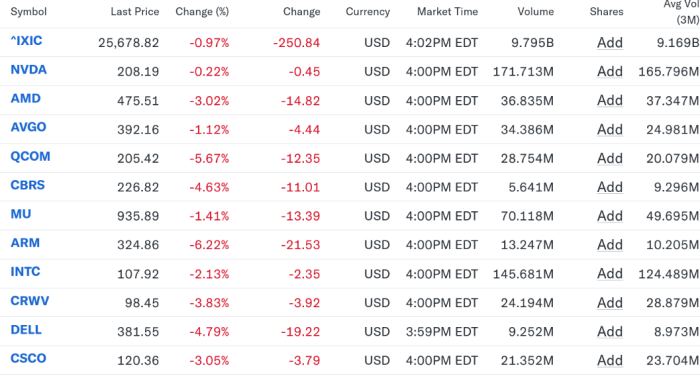Screen dimensions: 700x376
Task: Open the ARM quote link
Action: (x=25, y=243)
